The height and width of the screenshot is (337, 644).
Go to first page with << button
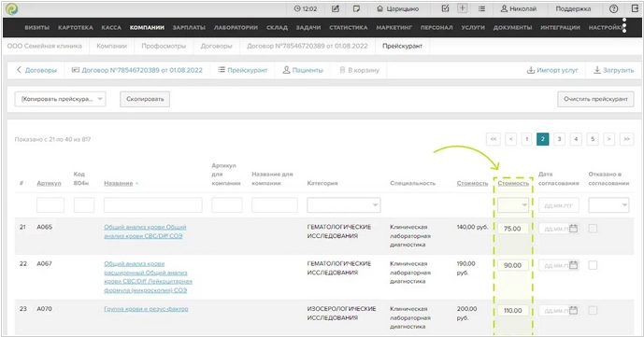(494, 139)
